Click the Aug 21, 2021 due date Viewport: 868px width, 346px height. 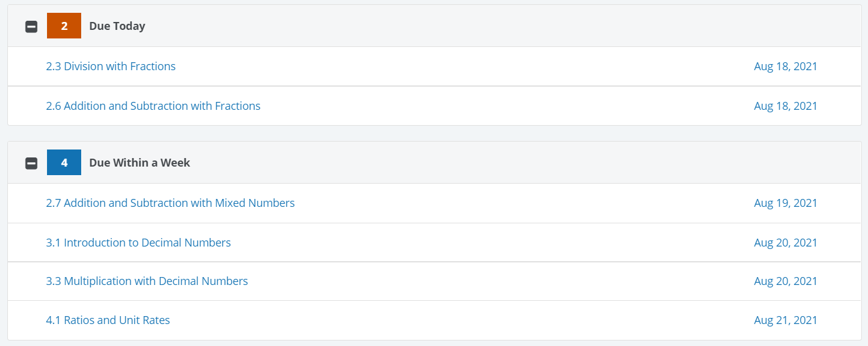[x=786, y=320]
